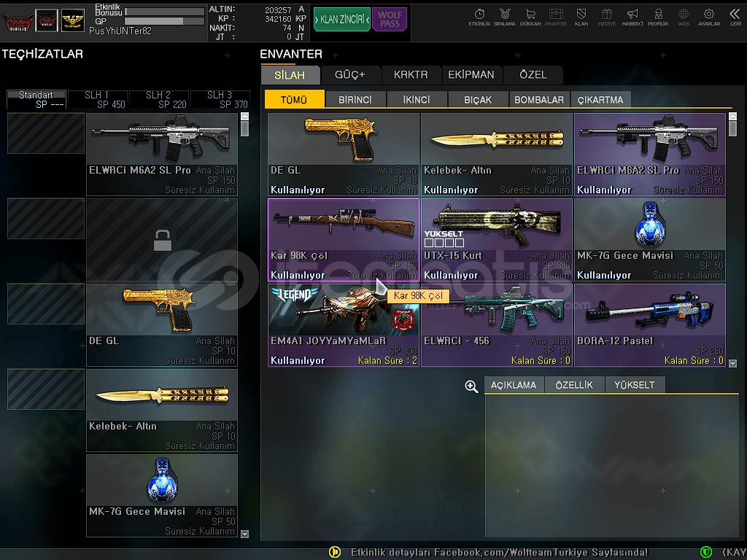The height and width of the screenshot is (560, 747).
Task: Switch to the SİLAH tab
Action: point(290,75)
